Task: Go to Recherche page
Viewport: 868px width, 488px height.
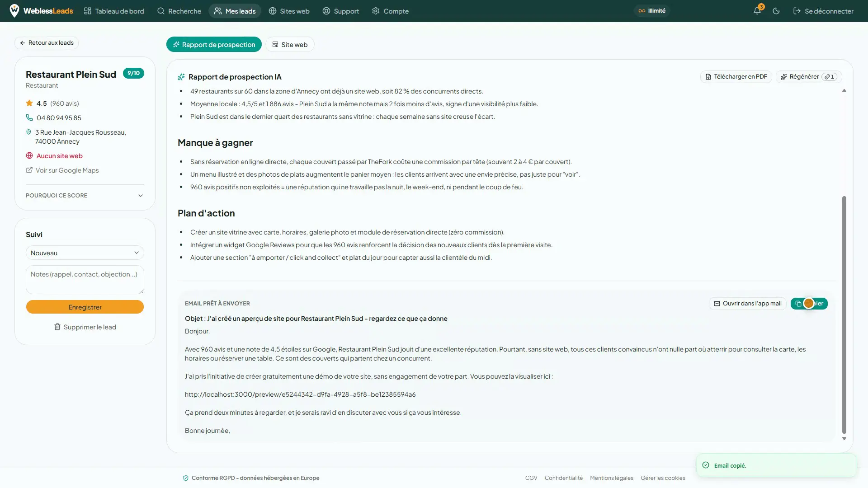Action: point(179,11)
